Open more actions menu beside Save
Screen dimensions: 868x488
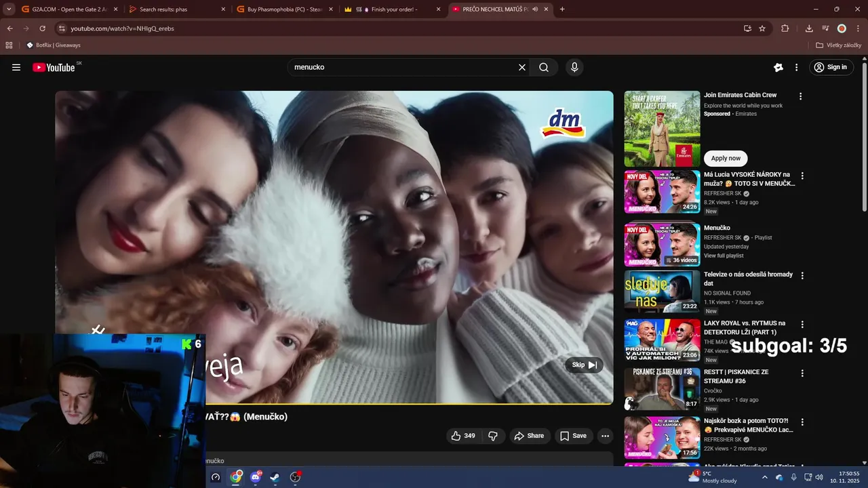[x=606, y=436]
